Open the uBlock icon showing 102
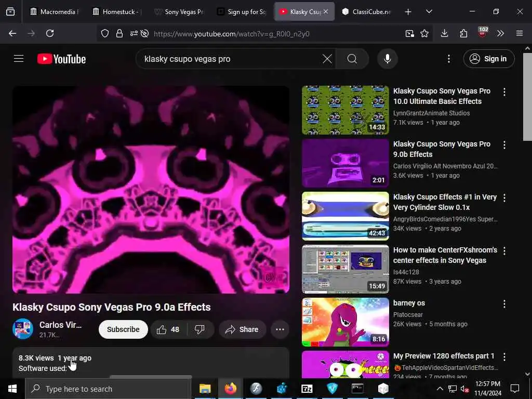Viewport: 532px width, 399px height. (483, 33)
